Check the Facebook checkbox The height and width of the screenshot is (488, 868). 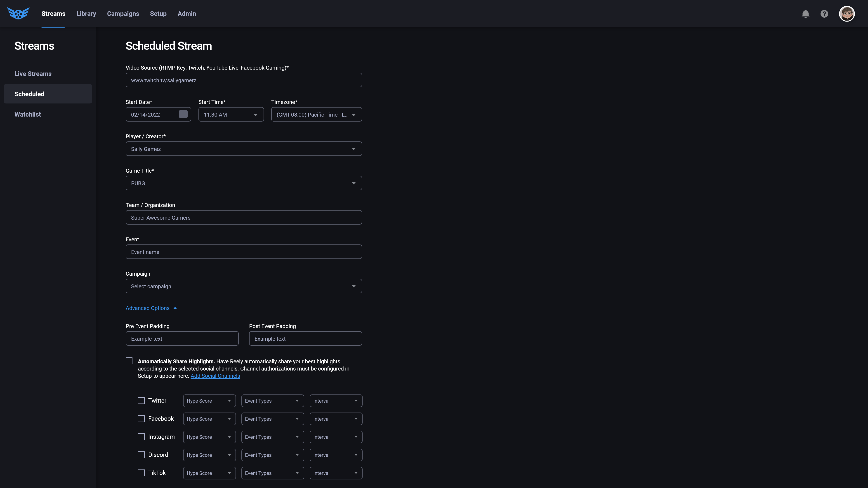pyautogui.click(x=141, y=419)
